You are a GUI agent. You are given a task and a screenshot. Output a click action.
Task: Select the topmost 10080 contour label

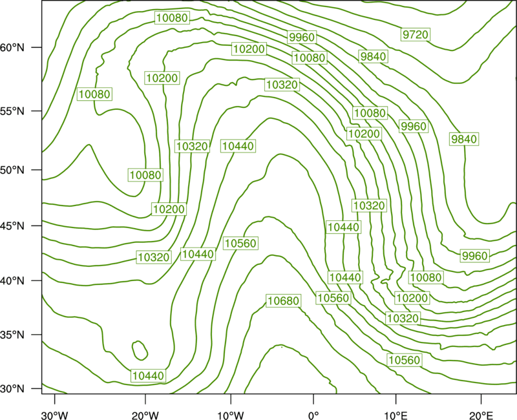pyautogui.click(x=172, y=18)
